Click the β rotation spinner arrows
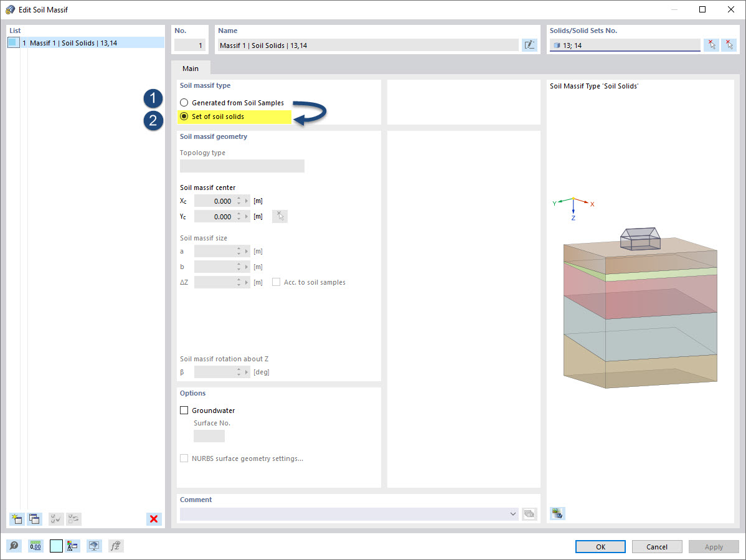The image size is (746, 560). pos(239,372)
